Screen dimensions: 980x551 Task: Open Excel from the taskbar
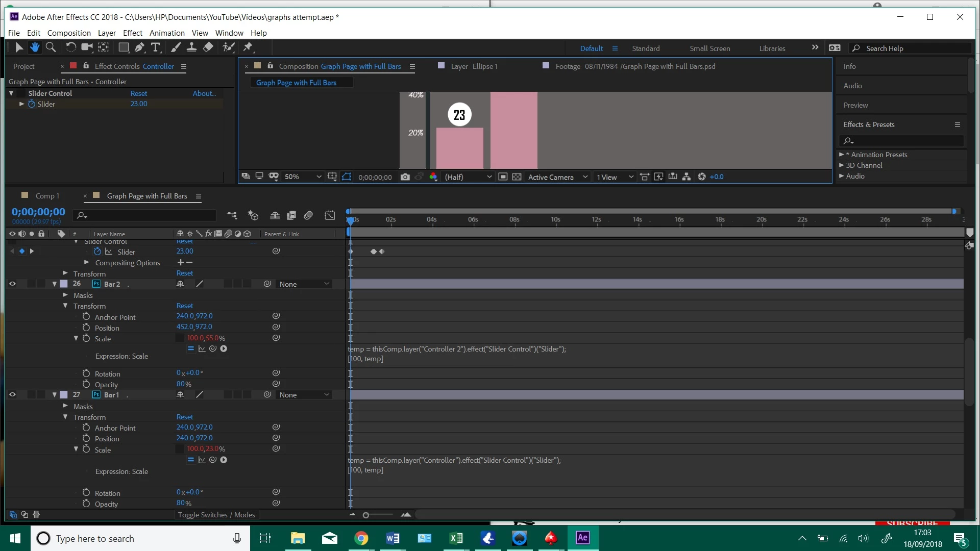(x=456, y=538)
